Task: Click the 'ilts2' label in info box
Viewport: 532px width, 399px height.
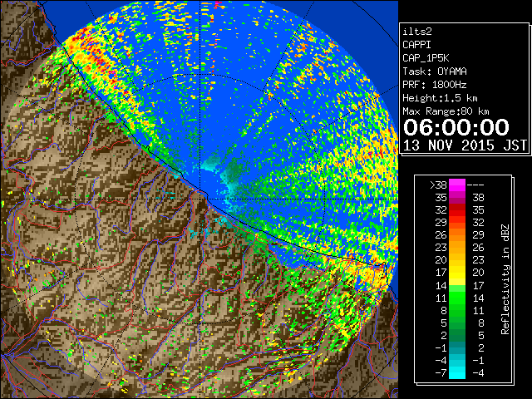Action: 417,32
